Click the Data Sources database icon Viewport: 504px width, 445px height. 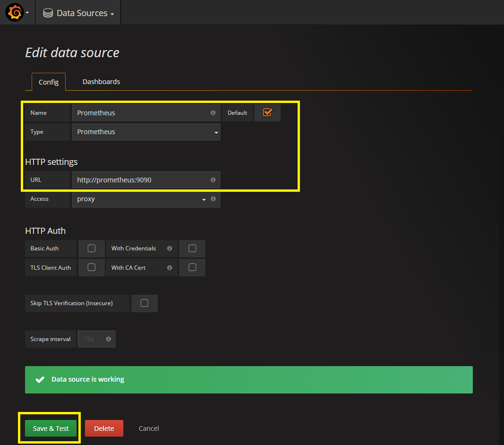(x=48, y=13)
